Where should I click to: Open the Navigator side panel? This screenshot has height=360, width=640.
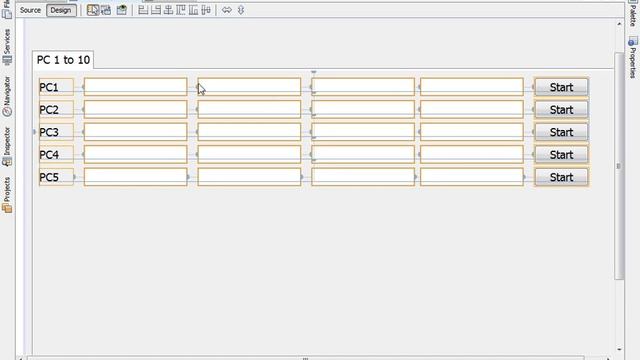tap(7, 96)
